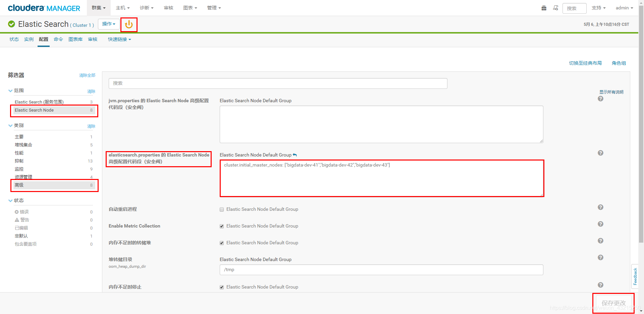Click 切换至经典布局 link
Image resolution: width=644 pixels, height=314 pixels.
click(x=585, y=63)
